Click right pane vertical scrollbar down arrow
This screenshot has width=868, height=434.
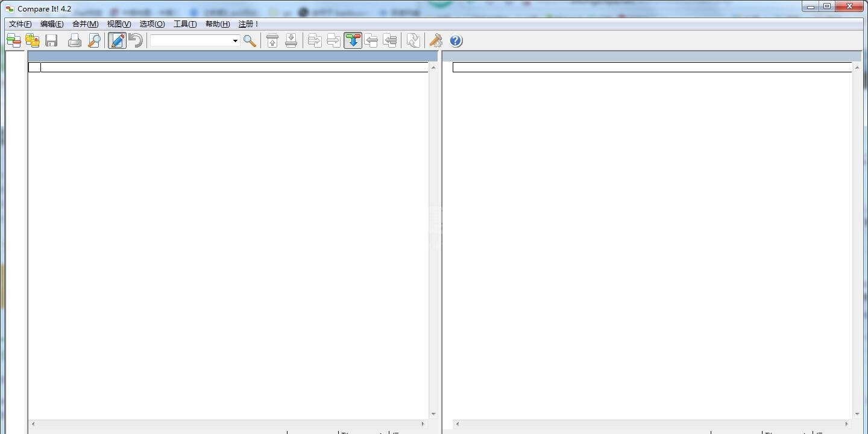pos(857,414)
